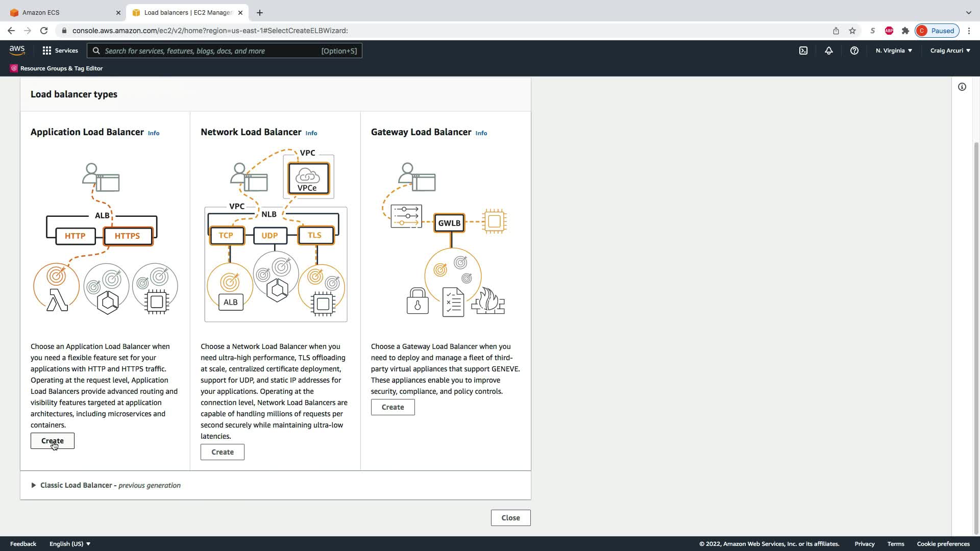Image resolution: width=980 pixels, height=551 pixels.
Task: Open the side info panel icon
Action: tap(962, 87)
